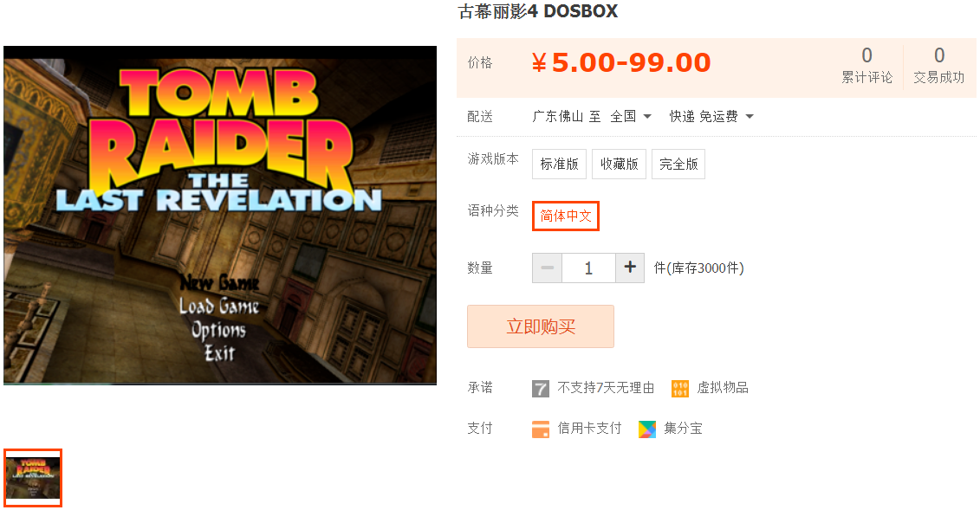Click the 7-day no-return policy icon
The image size is (980, 510).
(x=541, y=388)
